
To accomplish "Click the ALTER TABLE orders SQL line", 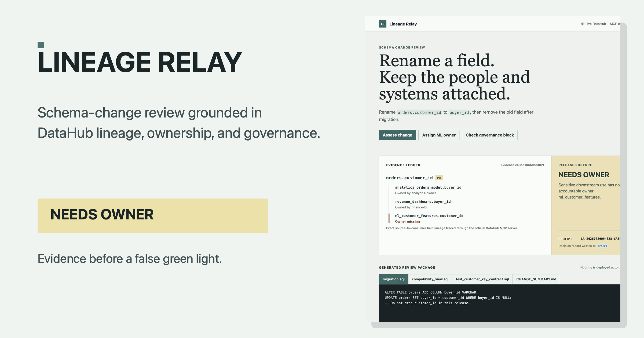I will coord(431,292).
